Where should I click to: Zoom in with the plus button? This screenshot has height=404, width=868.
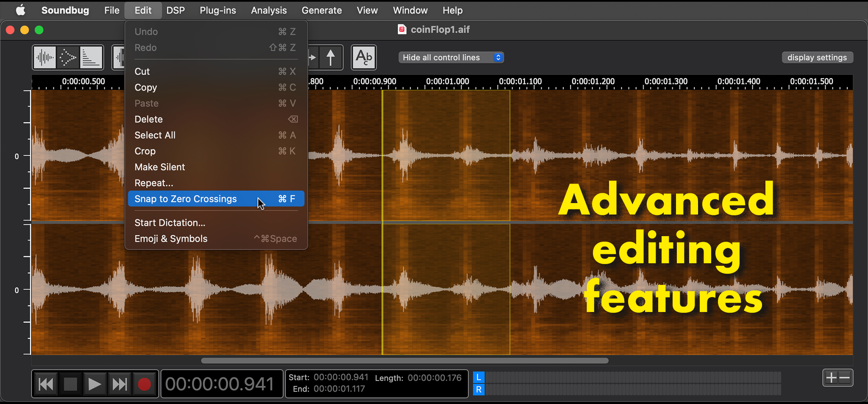tap(831, 378)
